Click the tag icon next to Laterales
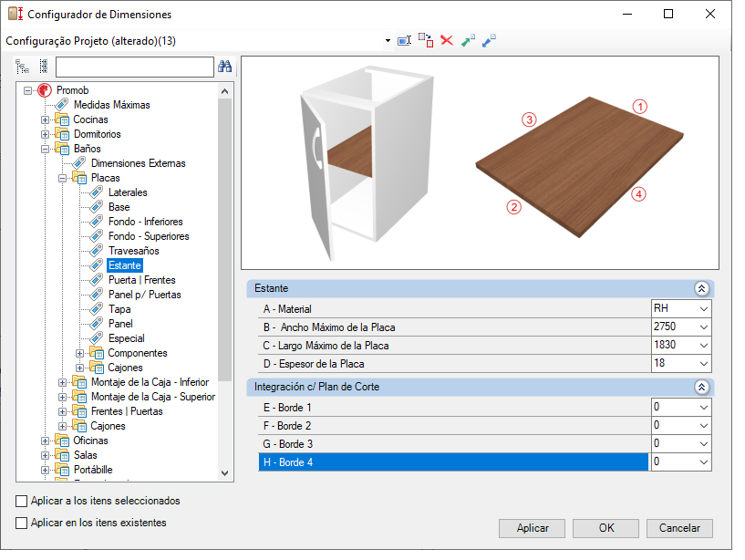This screenshot has height=560, width=745. tap(97, 192)
